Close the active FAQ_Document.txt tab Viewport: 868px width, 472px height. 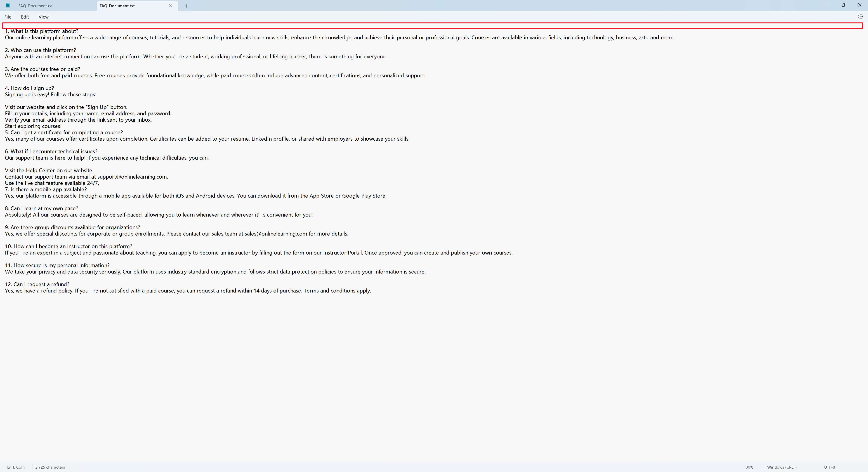click(x=170, y=6)
